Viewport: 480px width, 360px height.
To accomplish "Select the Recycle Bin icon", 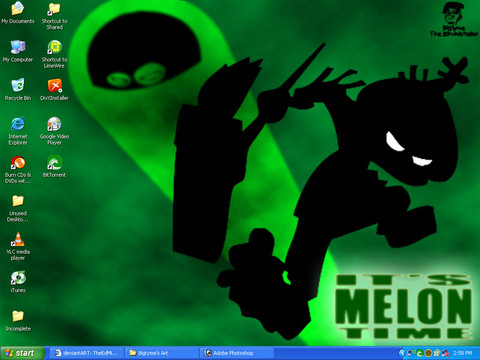I will (x=18, y=89).
